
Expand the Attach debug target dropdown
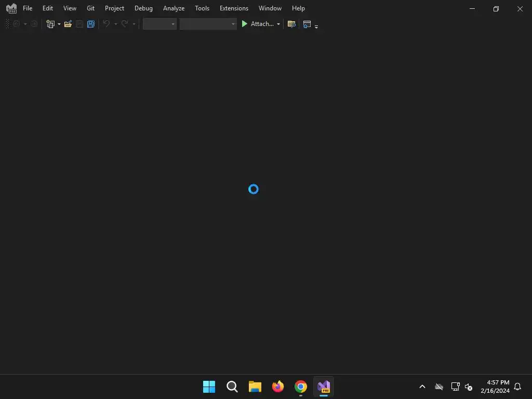[x=278, y=24]
